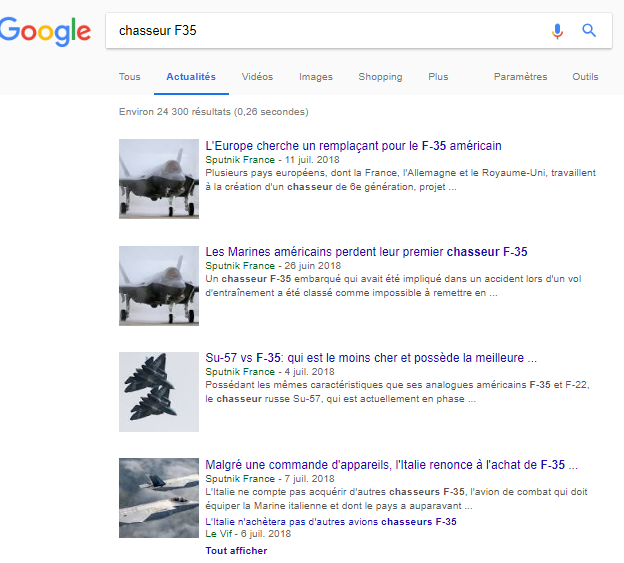Image resolution: width=624 pixels, height=563 pixels.
Task: Open the Vidéos results tab
Action: click(x=257, y=77)
